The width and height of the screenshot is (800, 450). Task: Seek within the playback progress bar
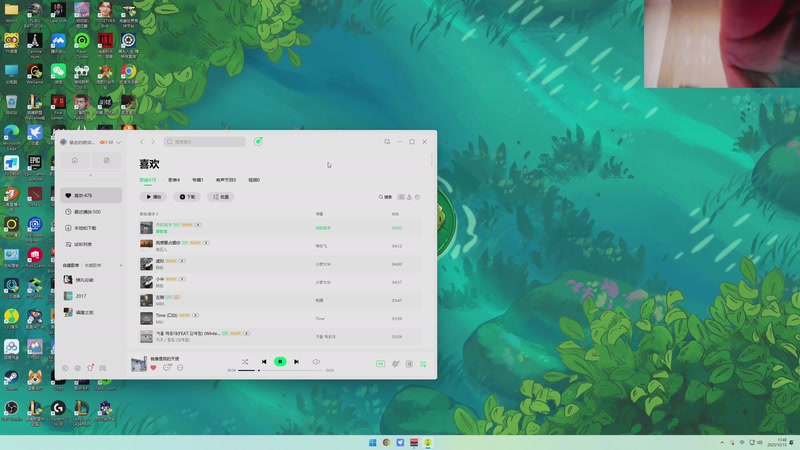point(280,370)
